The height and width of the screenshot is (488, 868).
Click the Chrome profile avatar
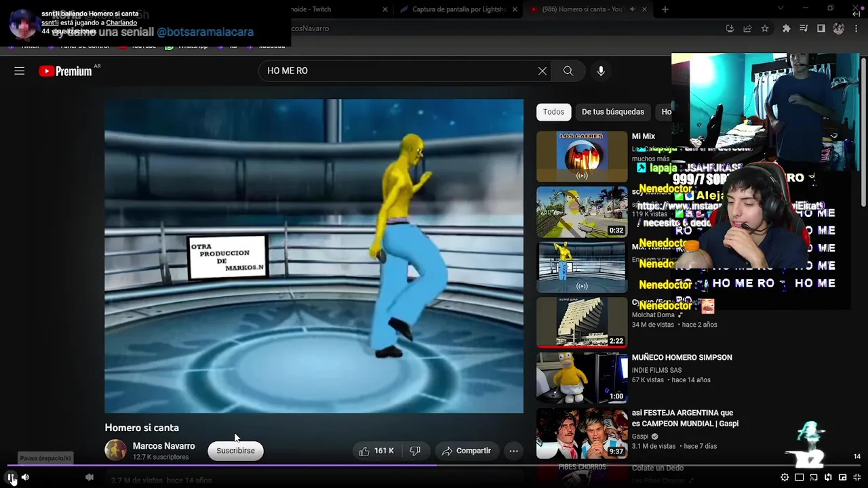839,28
